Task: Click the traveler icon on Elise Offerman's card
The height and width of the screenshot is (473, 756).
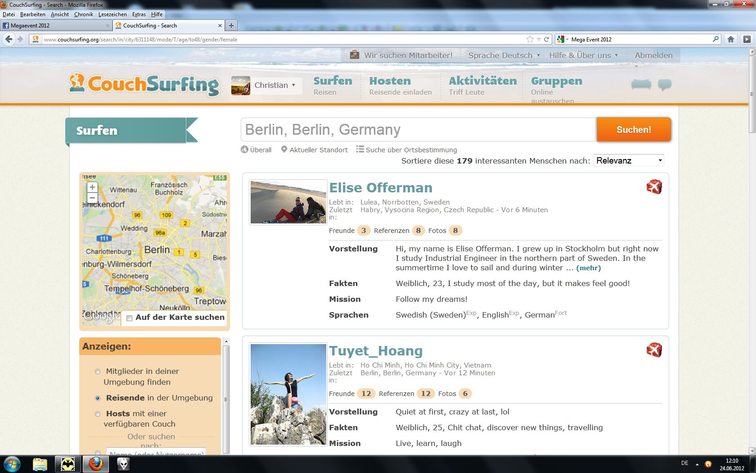Action: click(654, 188)
